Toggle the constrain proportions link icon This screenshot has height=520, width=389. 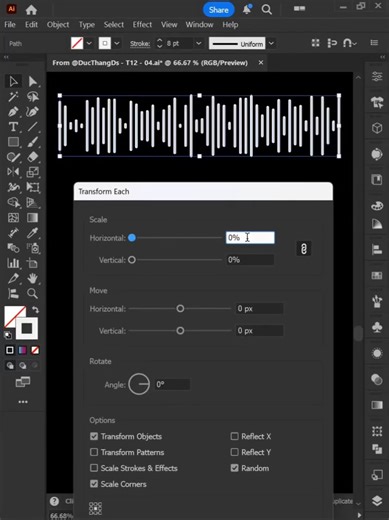point(304,249)
